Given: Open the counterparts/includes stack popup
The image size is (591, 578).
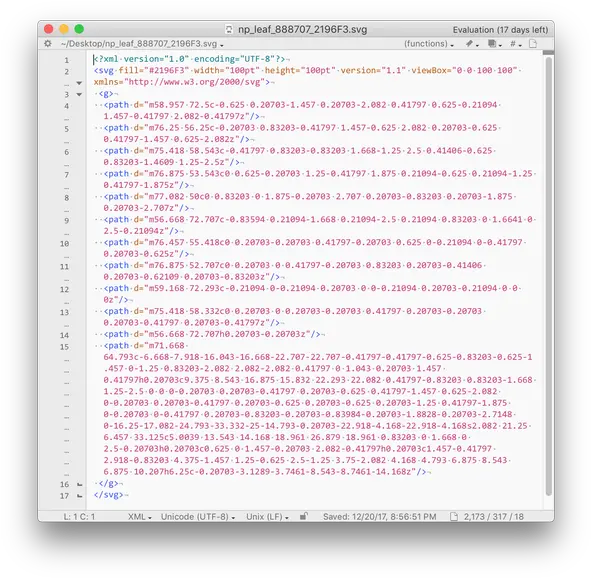Looking at the screenshot, I should pyautogui.click(x=495, y=44).
